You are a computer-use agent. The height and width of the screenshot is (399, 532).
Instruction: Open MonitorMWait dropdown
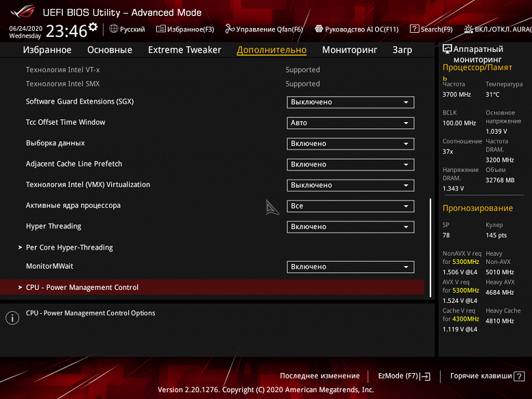[x=351, y=267]
